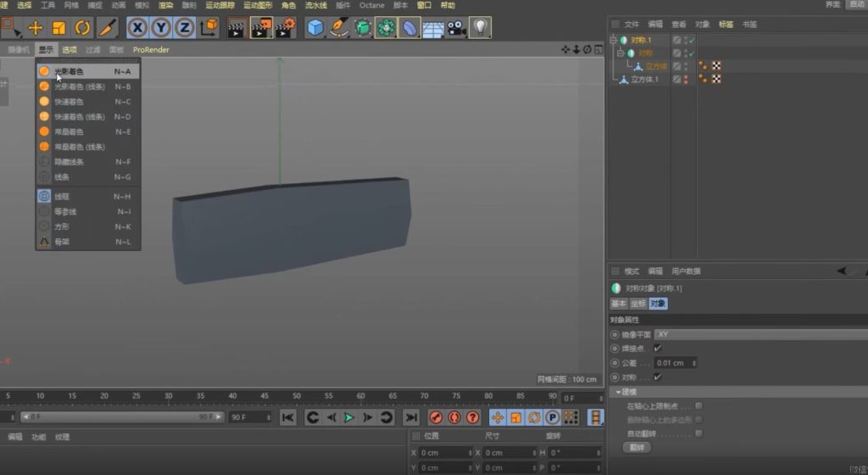
Task: Select the Scale tool
Action: point(58,27)
